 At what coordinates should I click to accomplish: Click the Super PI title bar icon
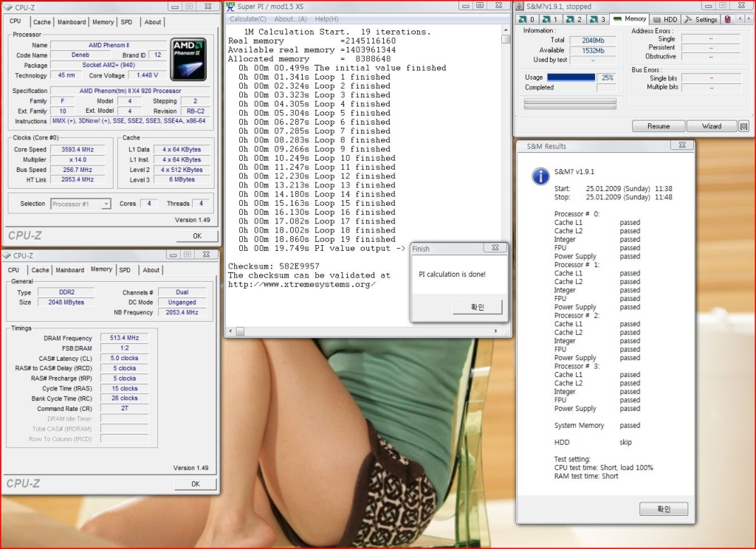click(x=230, y=6)
